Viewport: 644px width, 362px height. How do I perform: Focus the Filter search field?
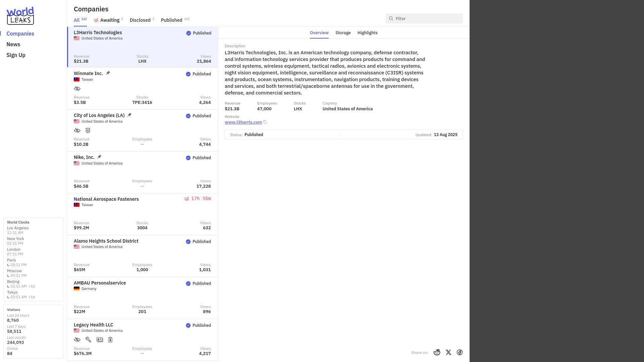424,18
